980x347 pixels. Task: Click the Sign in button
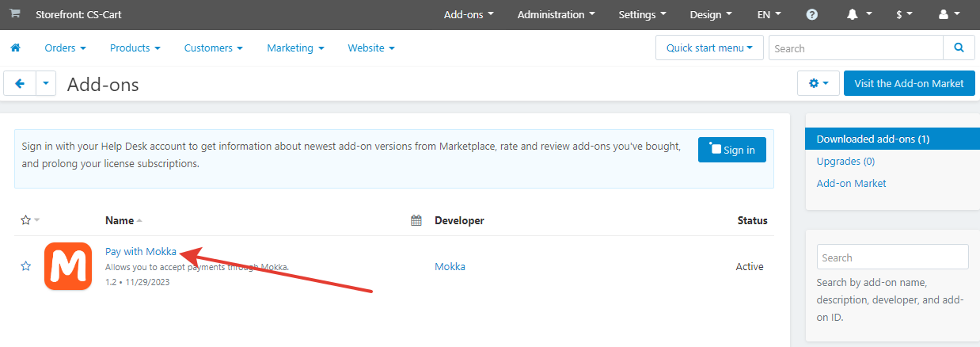[731, 150]
